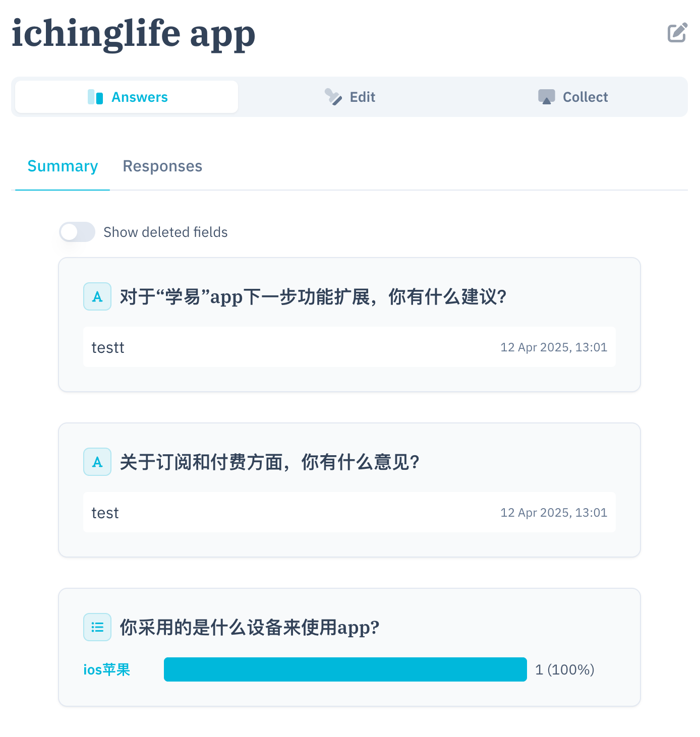This screenshot has width=700, height=737.
Task: Enable the Show deleted fields switch
Action: pos(77,232)
